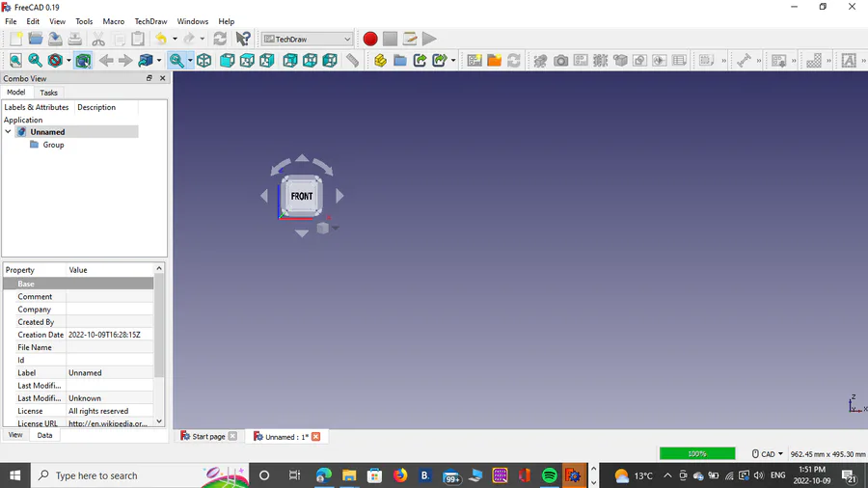Click the Save document toolbar icon

pos(55,39)
